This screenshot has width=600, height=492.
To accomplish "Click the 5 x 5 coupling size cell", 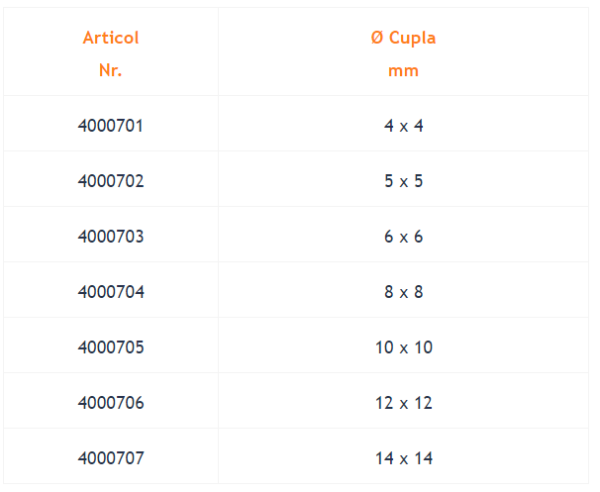I will pos(404,181).
